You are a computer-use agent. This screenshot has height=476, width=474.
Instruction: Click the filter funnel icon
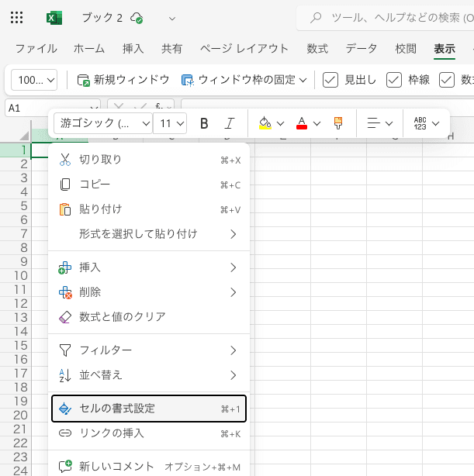click(65, 350)
